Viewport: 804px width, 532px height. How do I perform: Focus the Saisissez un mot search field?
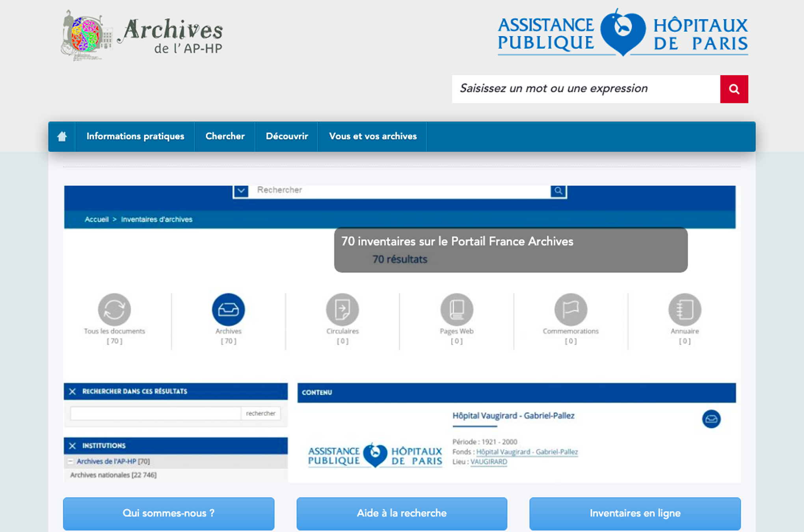coord(586,89)
